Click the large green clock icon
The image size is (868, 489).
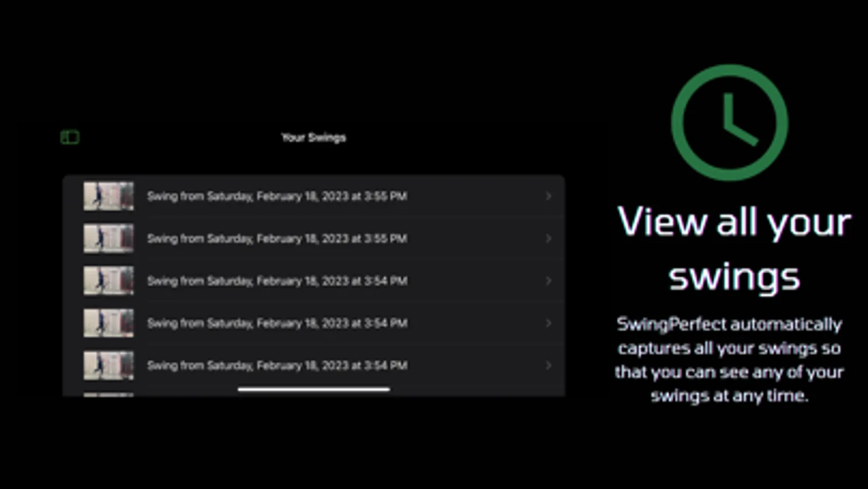[x=729, y=123]
